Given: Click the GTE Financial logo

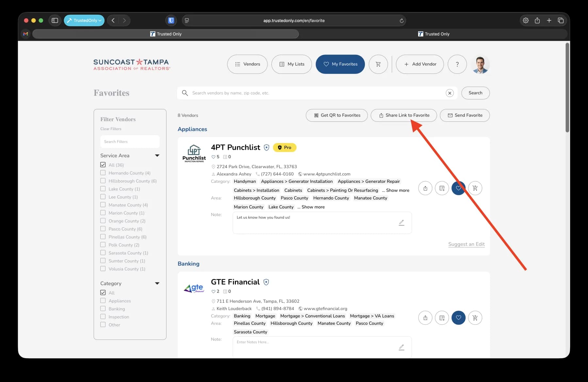Looking at the screenshot, I should 194,288.
